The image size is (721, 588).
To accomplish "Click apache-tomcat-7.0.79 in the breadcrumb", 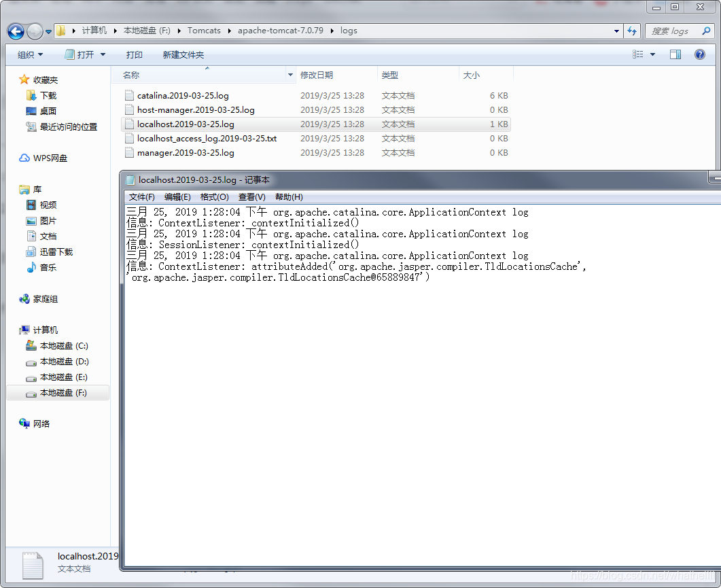I will 281,31.
